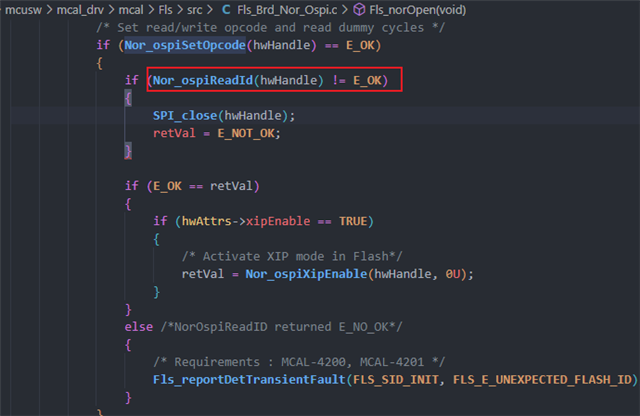The width and height of the screenshot is (640, 416).
Task: Click the Nor_ospiReadId function name
Action: (203, 80)
